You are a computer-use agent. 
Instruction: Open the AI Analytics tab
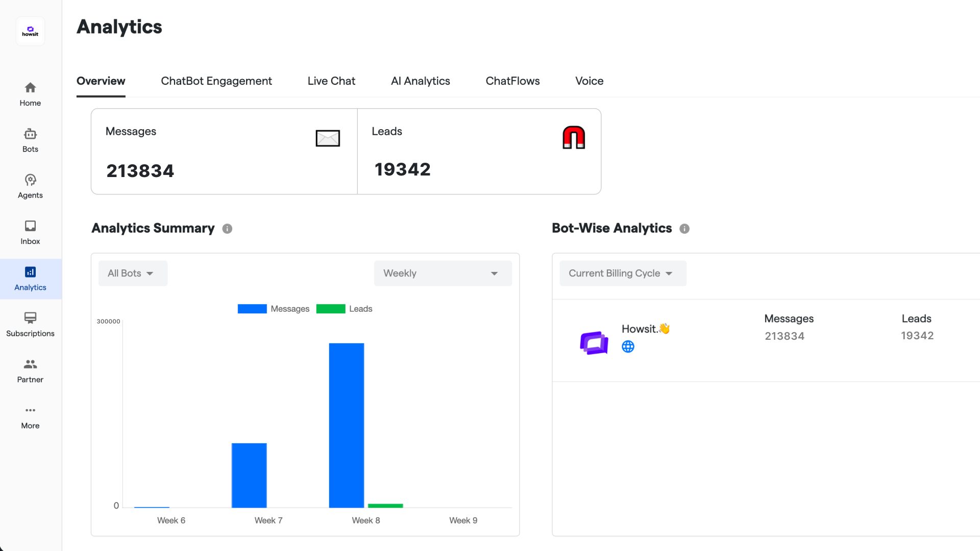421,81
